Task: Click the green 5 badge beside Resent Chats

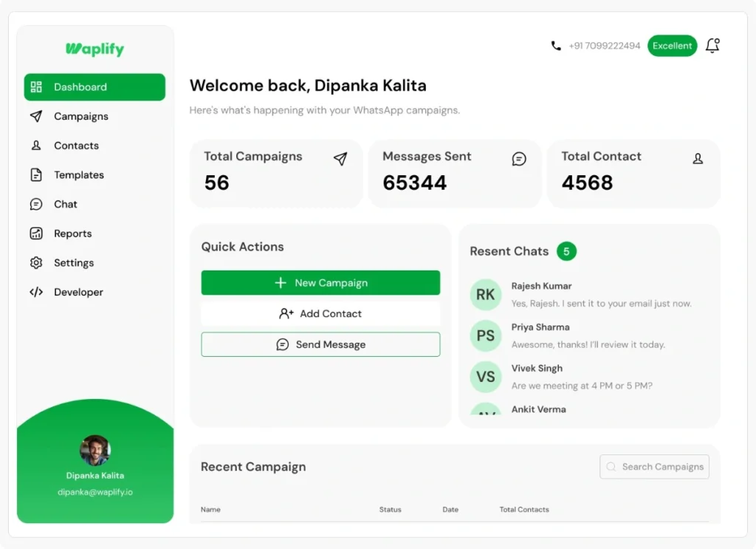Action: [x=566, y=251]
